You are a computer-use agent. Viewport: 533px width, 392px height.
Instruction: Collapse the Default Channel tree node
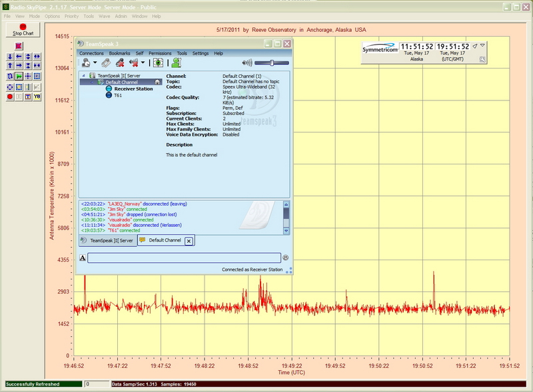tap(92, 83)
